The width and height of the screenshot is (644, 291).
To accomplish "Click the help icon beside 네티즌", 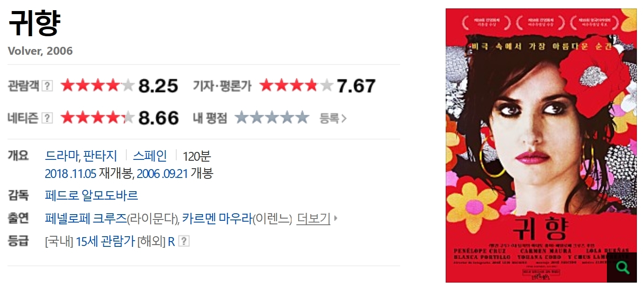I will click(47, 118).
